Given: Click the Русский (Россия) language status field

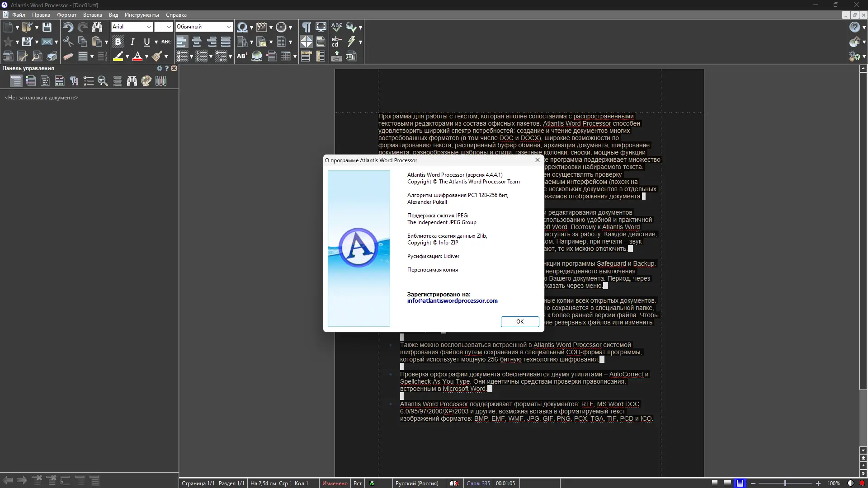Looking at the screenshot, I should (x=416, y=483).
